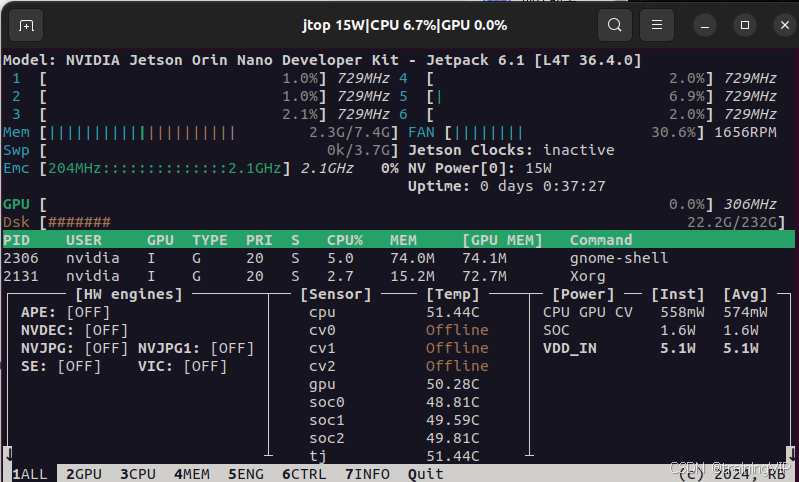Click the VDD_IN power row
Viewport: 799px width, 482px height.
(x=651, y=349)
